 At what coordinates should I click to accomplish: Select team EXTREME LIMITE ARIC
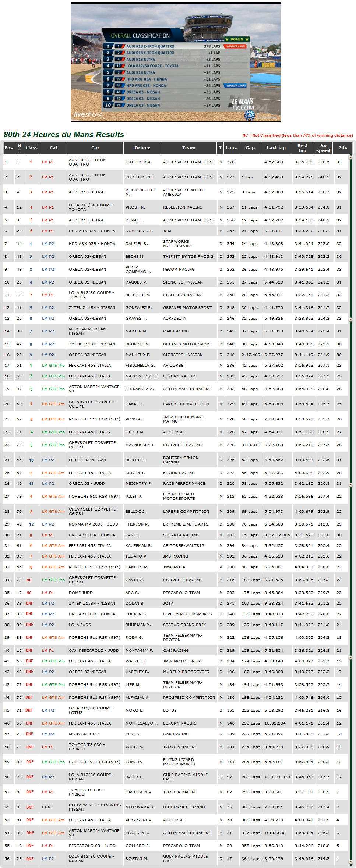pyautogui.click(x=186, y=524)
